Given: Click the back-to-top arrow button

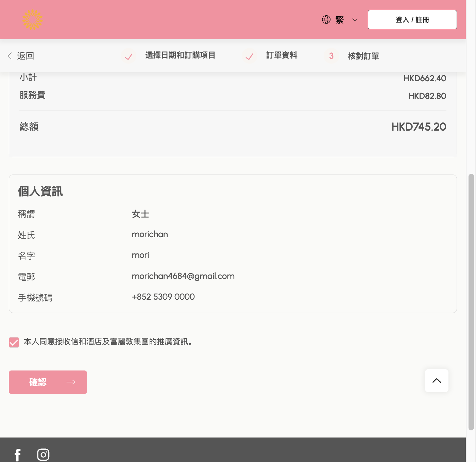Looking at the screenshot, I should [437, 381].
